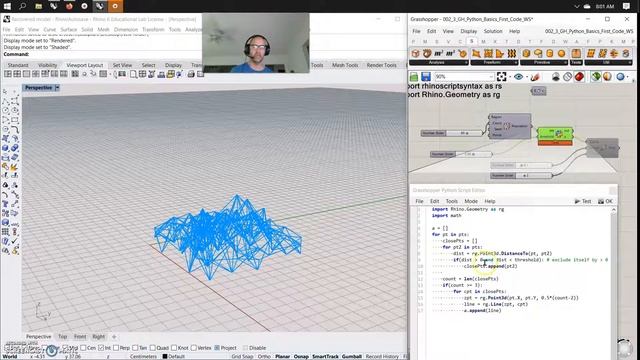Click the first viewport icon in Rhino's Viewport Layout toolbar
Viewport: 640px width, 360px height.
point(8,74)
